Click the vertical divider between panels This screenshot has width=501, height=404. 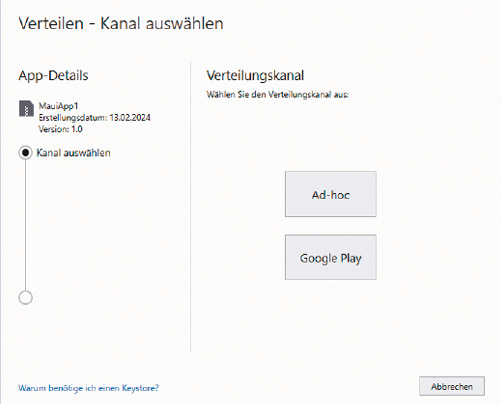point(191,206)
